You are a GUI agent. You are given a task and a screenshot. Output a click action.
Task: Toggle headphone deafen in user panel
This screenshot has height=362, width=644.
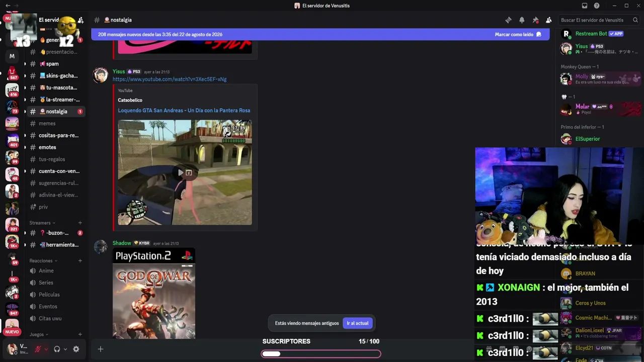click(x=57, y=349)
